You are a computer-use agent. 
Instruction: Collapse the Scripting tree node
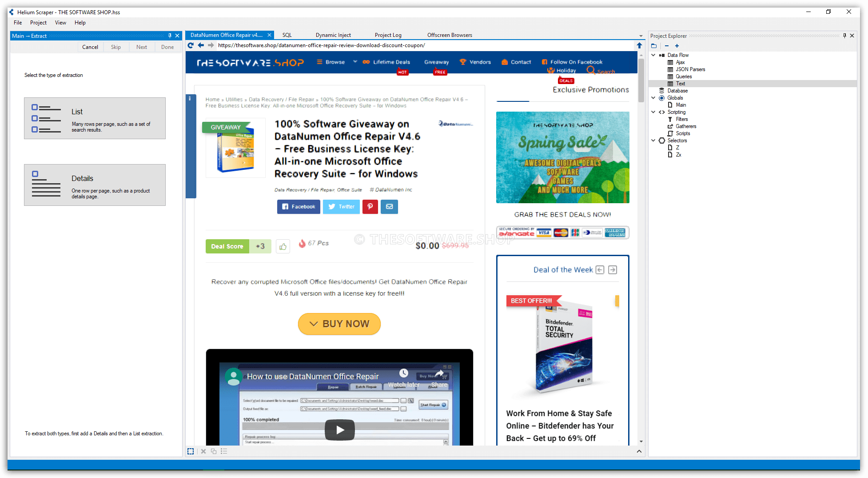click(653, 112)
